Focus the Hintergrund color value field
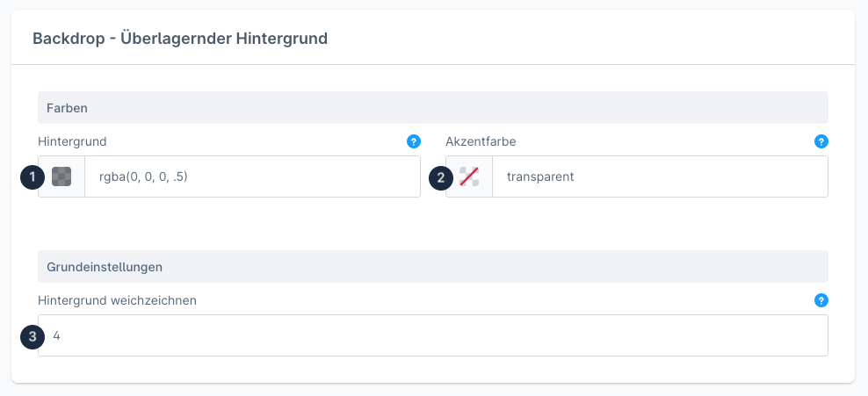Viewport: 868px width, 396px height. click(264, 176)
